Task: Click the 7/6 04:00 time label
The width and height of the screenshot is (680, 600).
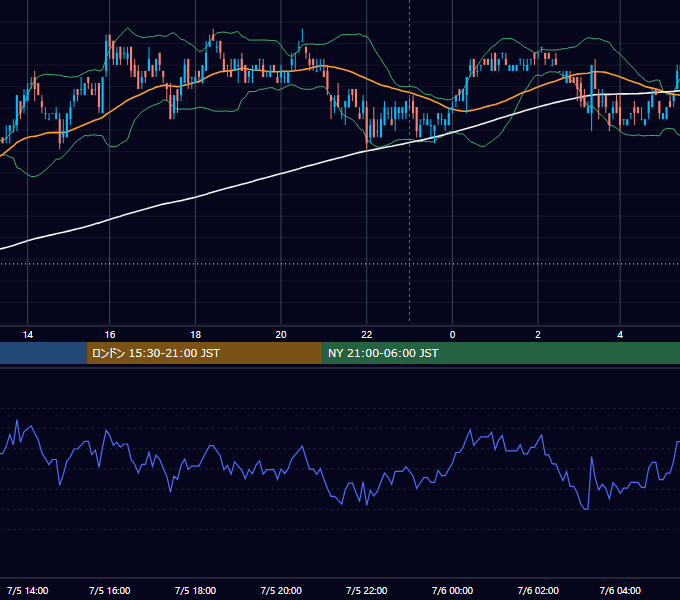Action: 620,590
